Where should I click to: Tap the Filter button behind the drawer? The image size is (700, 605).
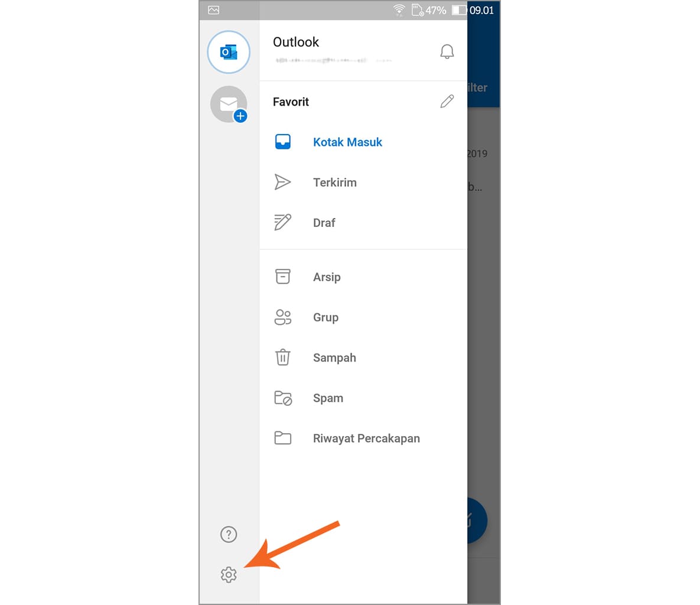point(478,87)
